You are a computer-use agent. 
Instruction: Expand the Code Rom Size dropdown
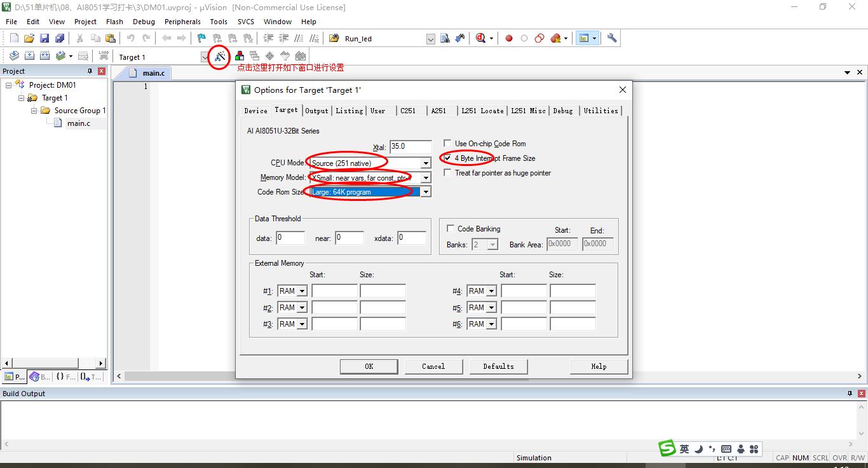pyautogui.click(x=426, y=192)
